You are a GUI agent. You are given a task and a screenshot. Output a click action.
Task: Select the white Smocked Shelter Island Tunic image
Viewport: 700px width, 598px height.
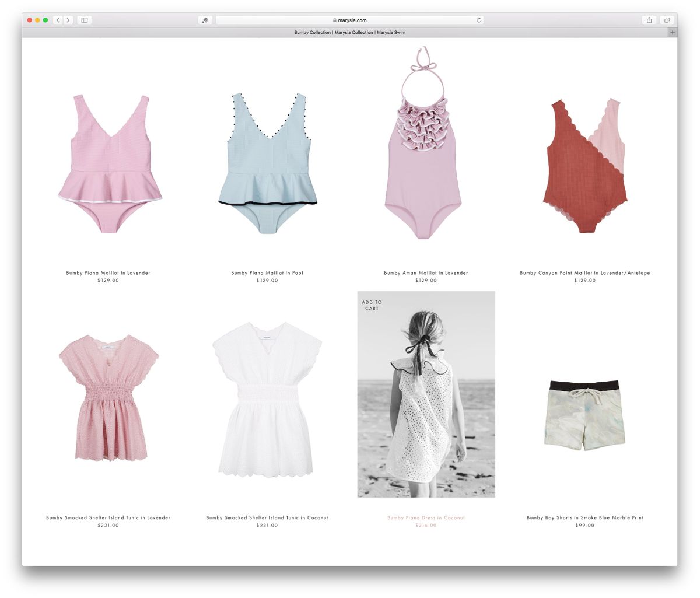click(267, 400)
